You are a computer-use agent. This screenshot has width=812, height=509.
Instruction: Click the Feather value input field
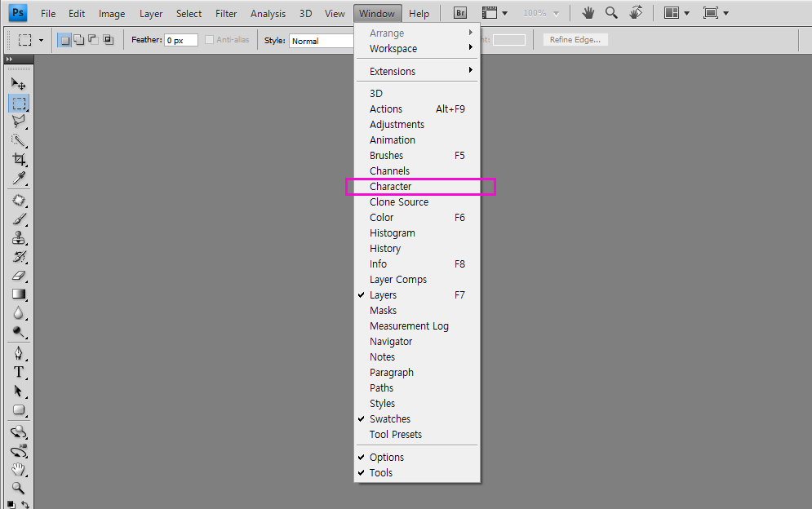[181, 40]
